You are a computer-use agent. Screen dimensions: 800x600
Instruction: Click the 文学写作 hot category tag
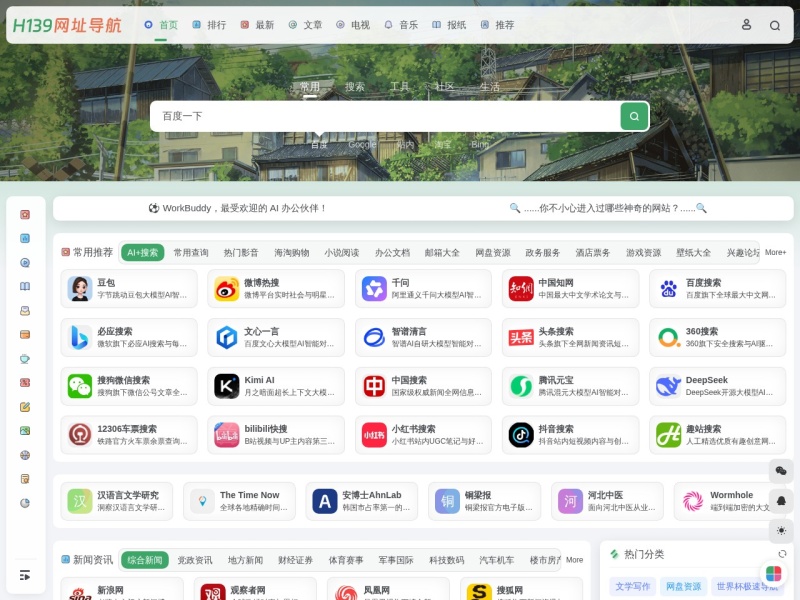coord(633,586)
